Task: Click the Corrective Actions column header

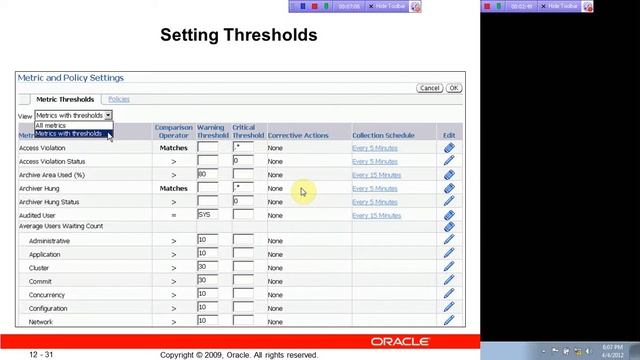Action: pos(298,135)
